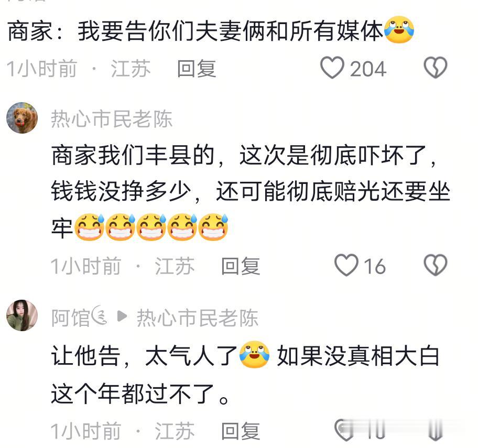Dislike the top comment via broken heart
This screenshot has height=448, width=478.
[x=436, y=68]
